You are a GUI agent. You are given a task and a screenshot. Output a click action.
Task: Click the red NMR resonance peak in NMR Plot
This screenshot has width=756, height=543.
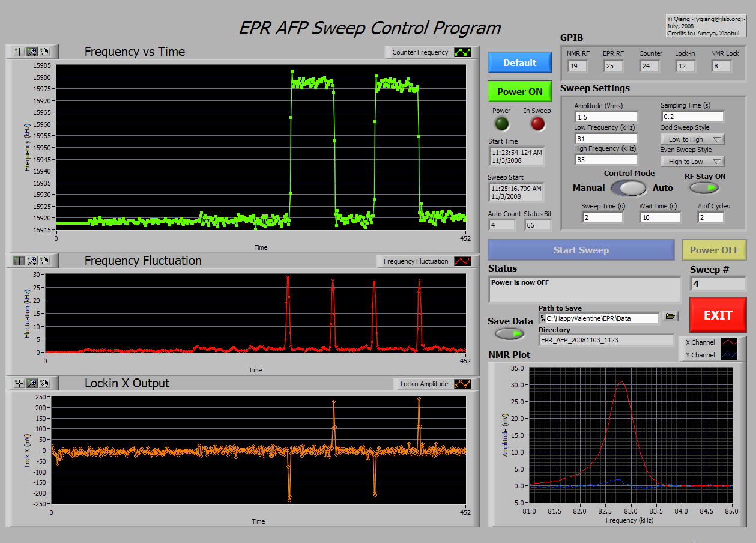pos(622,382)
